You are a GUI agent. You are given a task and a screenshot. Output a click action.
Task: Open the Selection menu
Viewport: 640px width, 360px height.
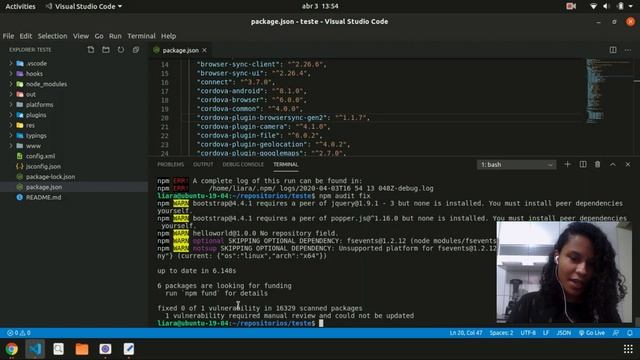[x=52, y=36]
